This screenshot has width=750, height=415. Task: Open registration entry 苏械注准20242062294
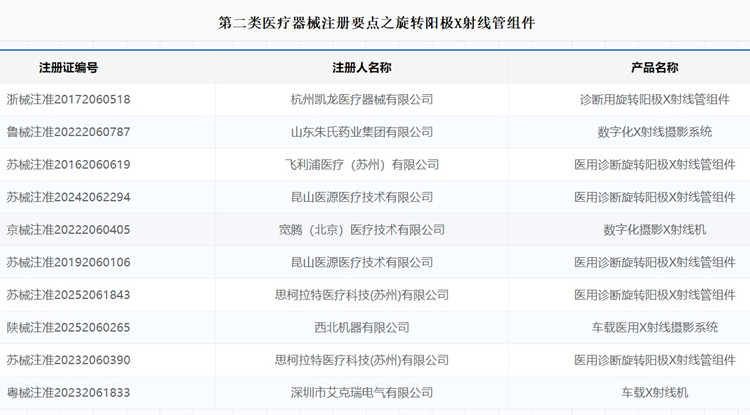pyautogui.click(x=68, y=197)
